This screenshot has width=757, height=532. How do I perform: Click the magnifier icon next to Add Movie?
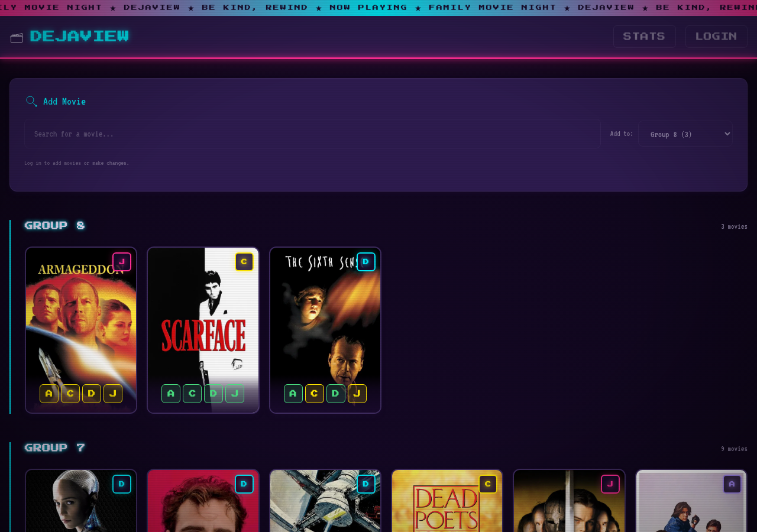pos(32,101)
